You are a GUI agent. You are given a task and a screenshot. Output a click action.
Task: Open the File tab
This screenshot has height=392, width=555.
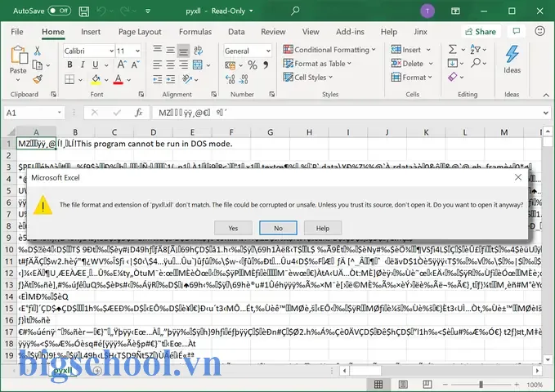[17, 32]
